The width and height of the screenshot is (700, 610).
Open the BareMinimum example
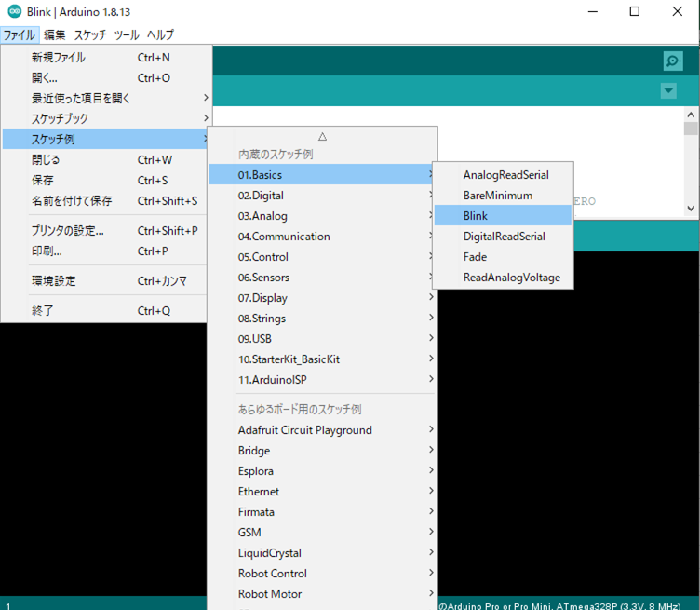pyautogui.click(x=503, y=196)
